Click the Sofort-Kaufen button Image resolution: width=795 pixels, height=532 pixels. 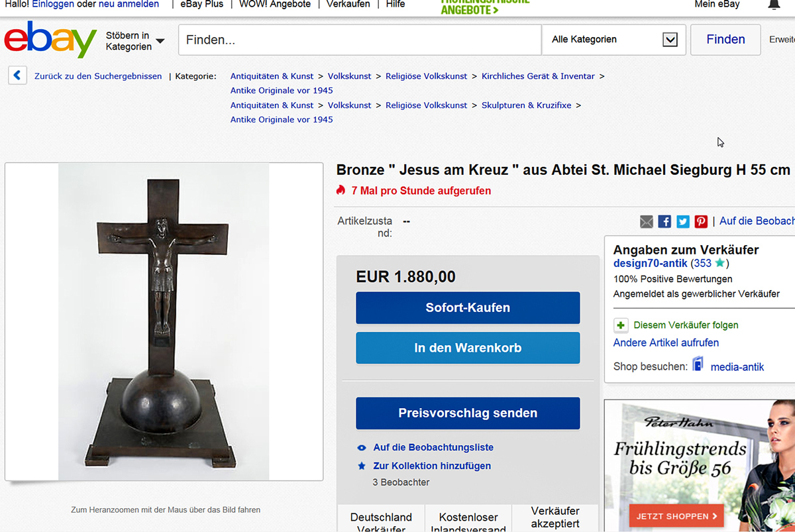pos(468,308)
